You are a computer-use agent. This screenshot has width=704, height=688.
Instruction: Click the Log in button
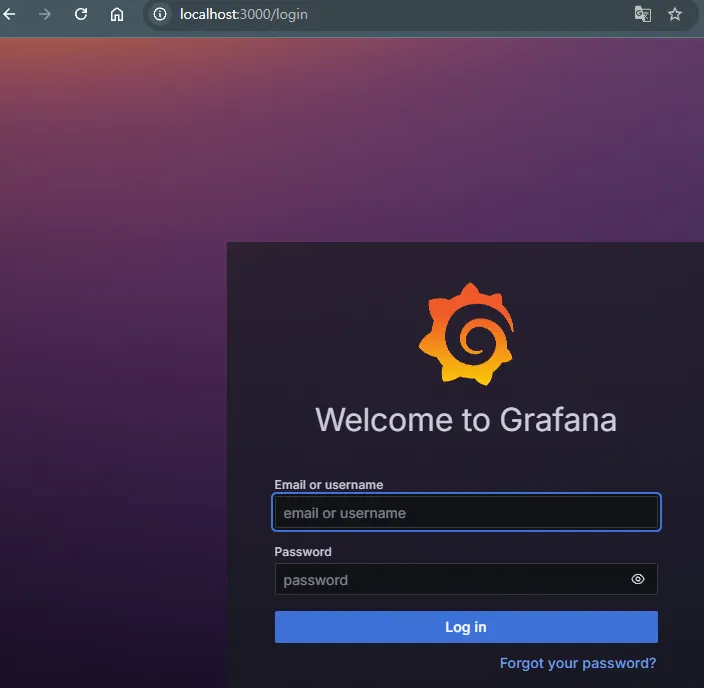(466, 627)
